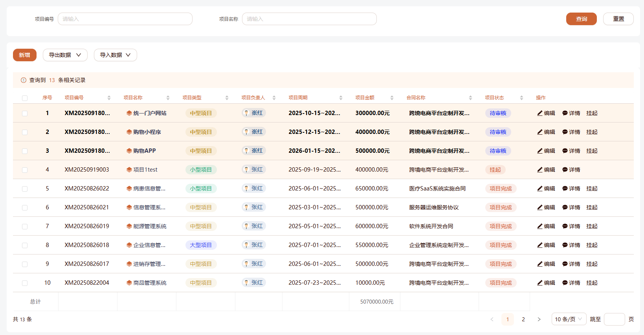Click the pencil edit icon for row 10
This screenshot has width=644, height=335.
pyautogui.click(x=540, y=283)
